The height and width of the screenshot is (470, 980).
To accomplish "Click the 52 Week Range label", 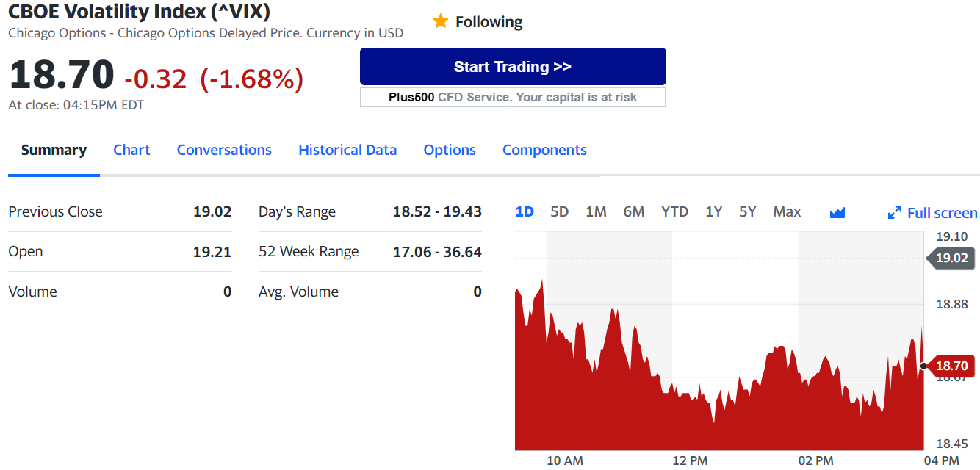I will [309, 252].
